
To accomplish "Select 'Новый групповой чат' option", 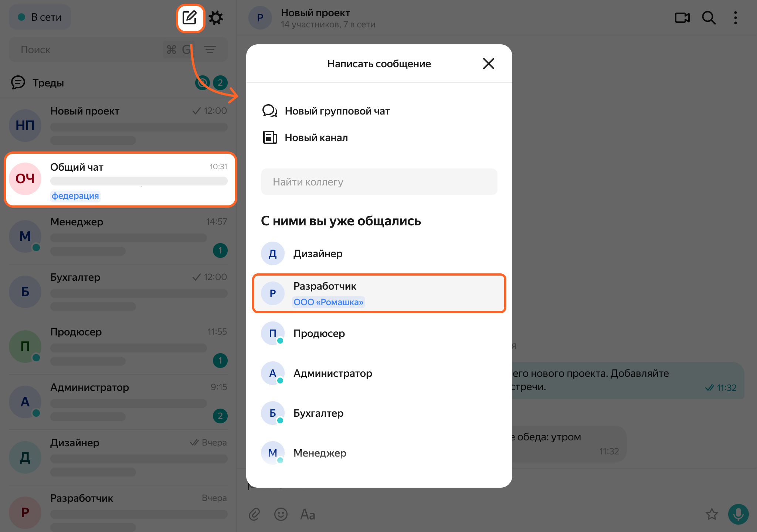I will pos(337,111).
